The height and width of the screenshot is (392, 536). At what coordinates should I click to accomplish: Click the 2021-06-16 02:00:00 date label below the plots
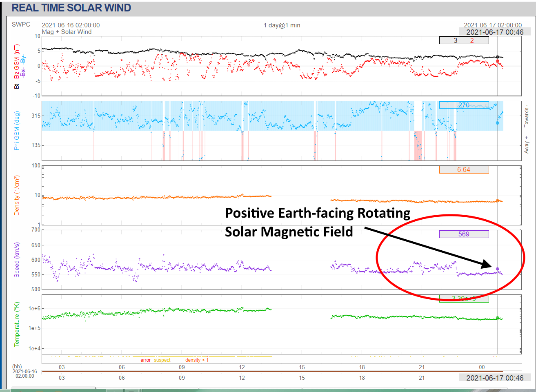24,374
